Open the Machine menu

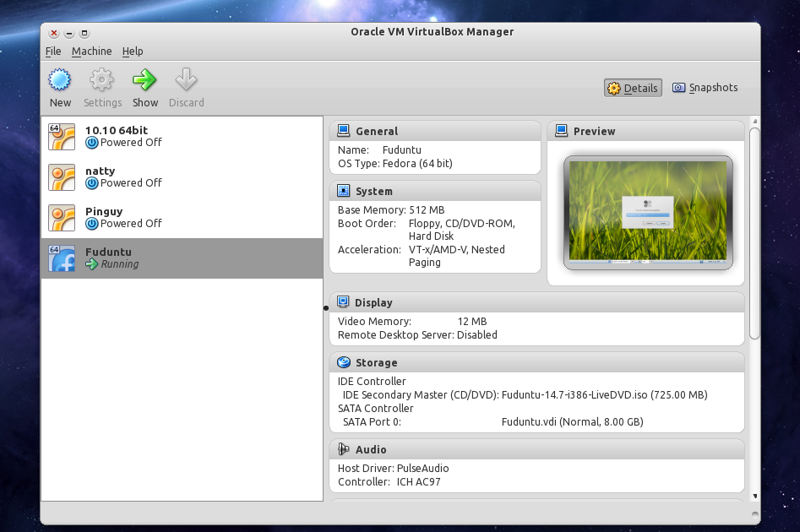91,52
